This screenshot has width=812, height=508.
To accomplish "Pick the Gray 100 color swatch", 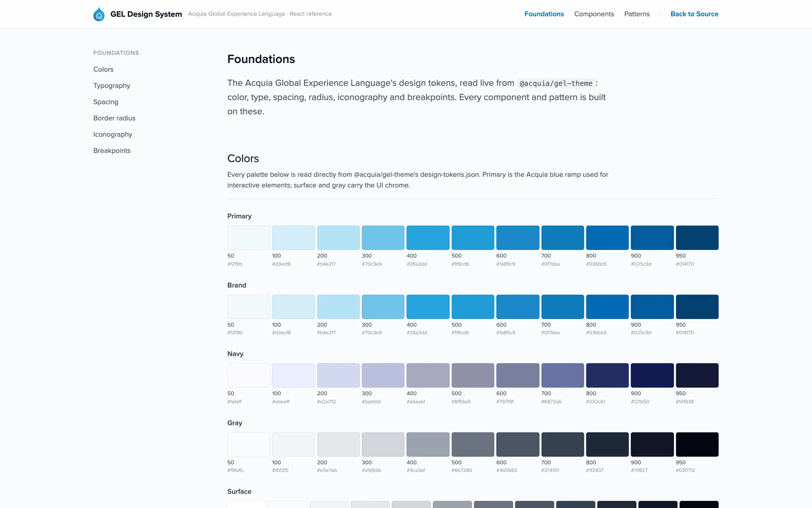I will click(293, 444).
